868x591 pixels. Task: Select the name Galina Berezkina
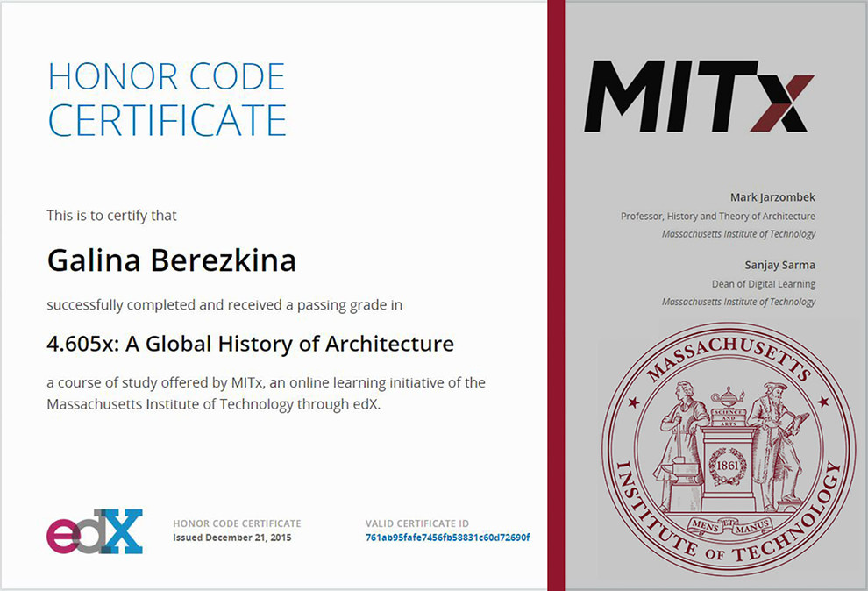click(x=172, y=260)
